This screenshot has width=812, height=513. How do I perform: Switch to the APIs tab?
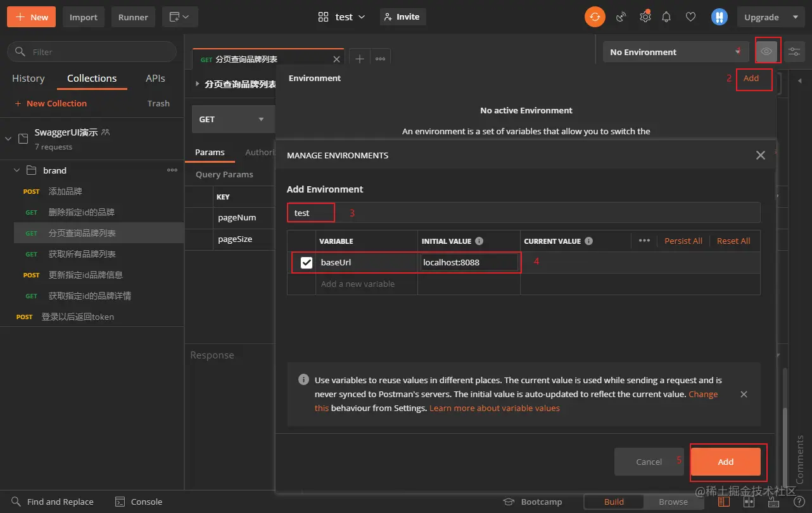[155, 79]
